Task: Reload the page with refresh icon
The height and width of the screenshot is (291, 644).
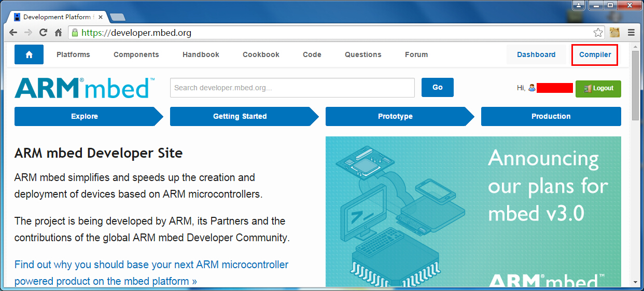Action: pos(44,33)
